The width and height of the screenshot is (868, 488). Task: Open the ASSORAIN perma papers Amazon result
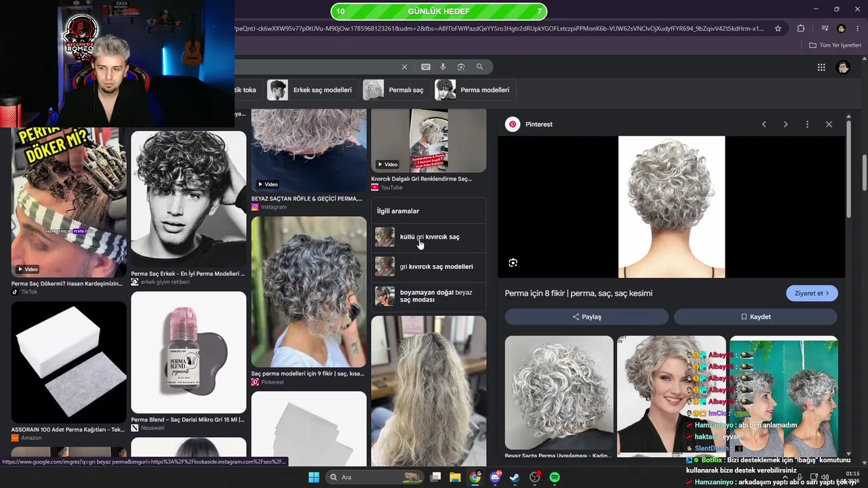coord(68,363)
